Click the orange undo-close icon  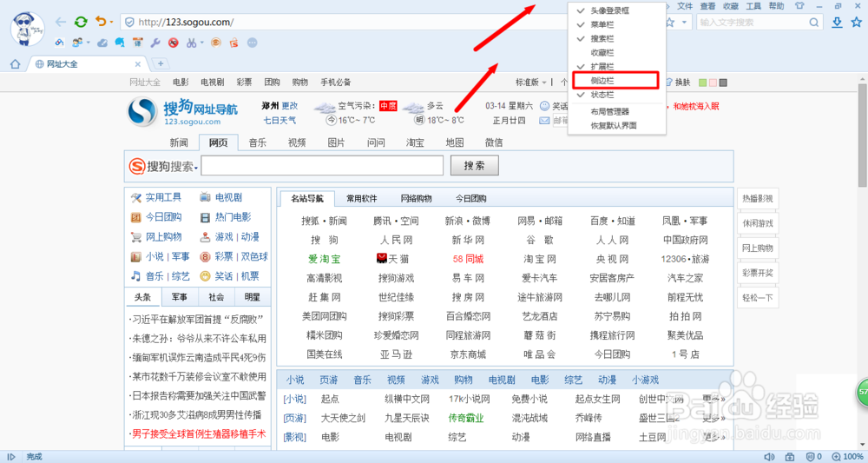pyautogui.click(x=101, y=22)
